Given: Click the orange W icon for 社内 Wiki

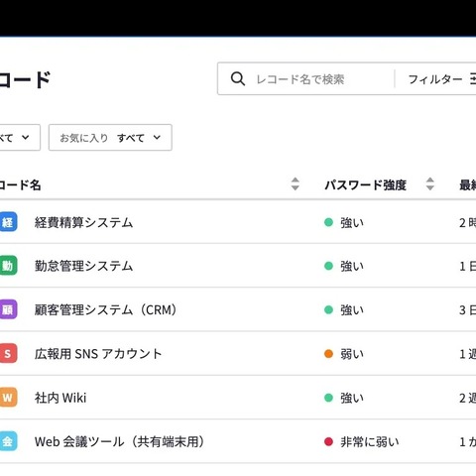Looking at the screenshot, I should (x=7, y=397).
